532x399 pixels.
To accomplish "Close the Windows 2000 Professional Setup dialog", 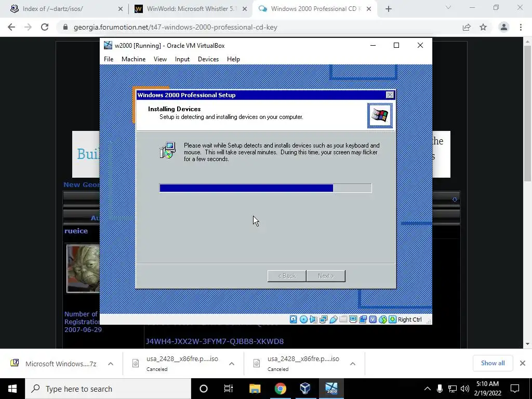I will (390, 95).
